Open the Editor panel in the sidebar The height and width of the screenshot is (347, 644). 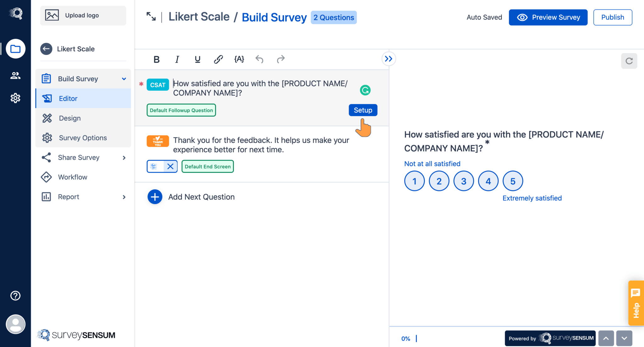[68, 98]
